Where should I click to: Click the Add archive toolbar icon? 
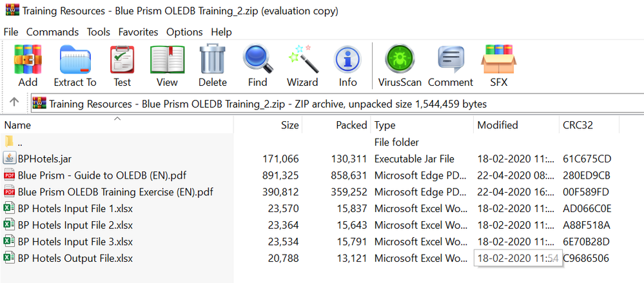click(x=28, y=59)
